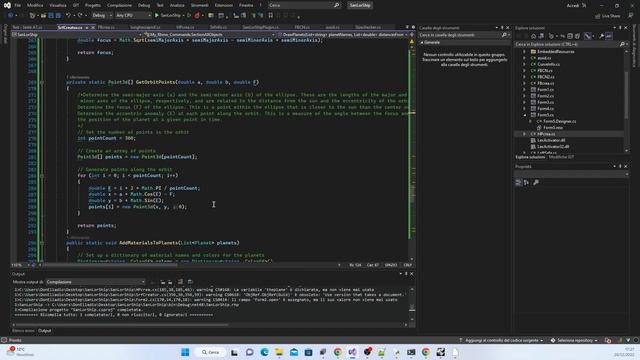Open the Compilazione output source dropdown
640x360 pixels.
pos(96,282)
